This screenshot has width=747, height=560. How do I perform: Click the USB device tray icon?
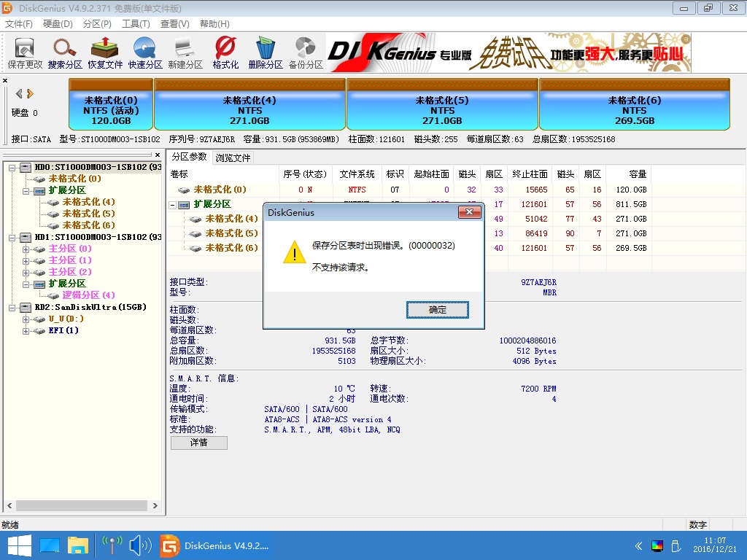676,545
